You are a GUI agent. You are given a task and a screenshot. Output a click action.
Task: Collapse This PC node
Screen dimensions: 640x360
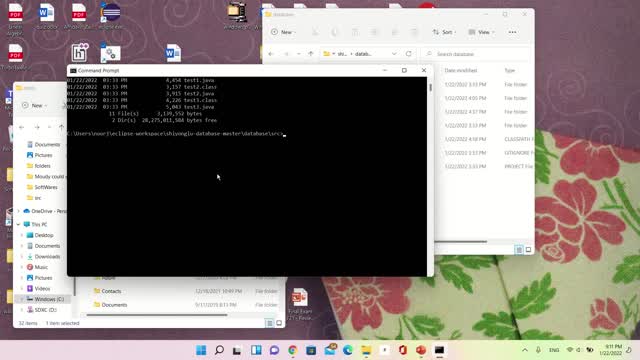point(18,224)
